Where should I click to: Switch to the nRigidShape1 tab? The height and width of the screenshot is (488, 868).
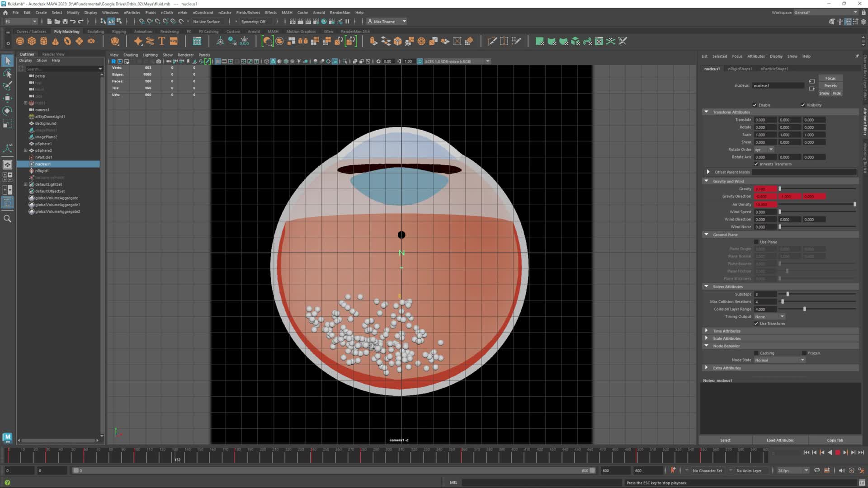pyautogui.click(x=740, y=69)
